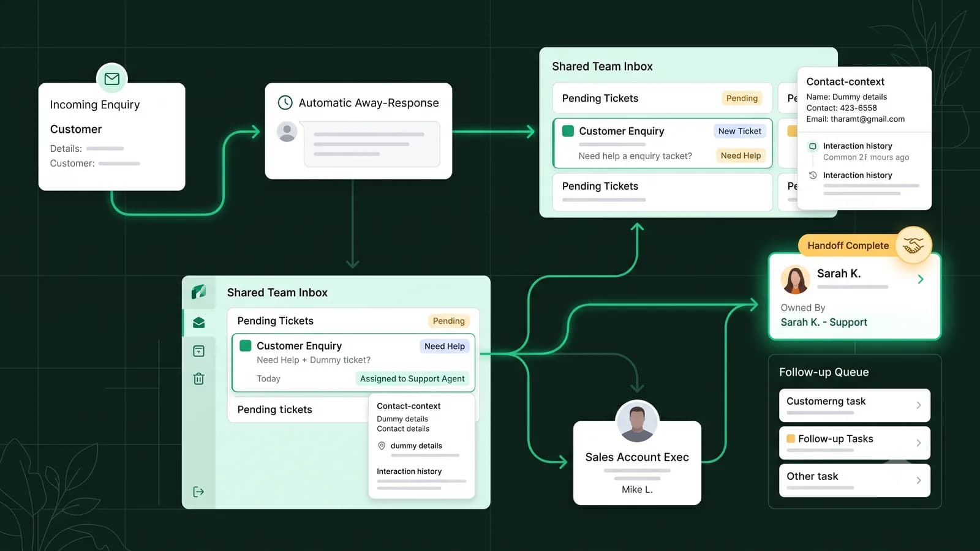Open Pending tickets row at lower inbox bottom
Screen dimensions: 980x551
(x=298, y=410)
